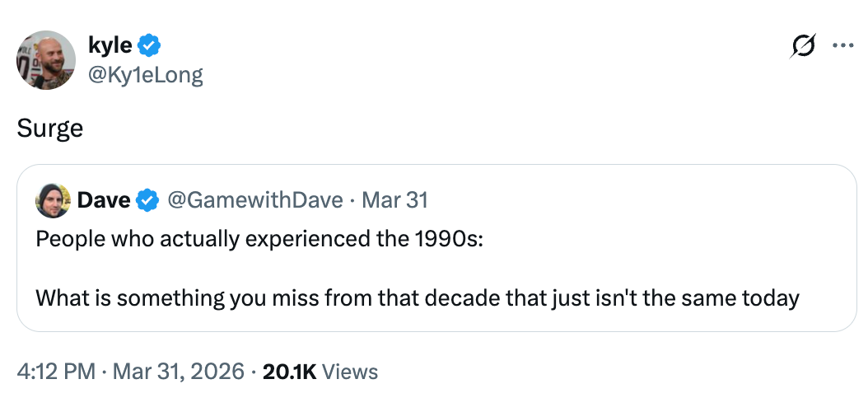Image resolution: width=868 pixels, height=412 pixels.
Task: Click the Dave display name
Action: coord(103,200)
